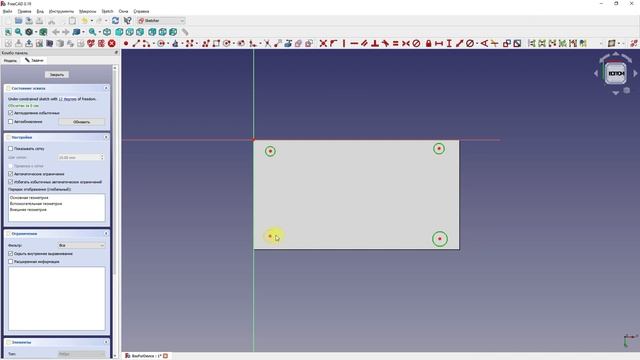Apply the Equal constraint
Viewport: 640px width, 360px height.
pos(395,43)
